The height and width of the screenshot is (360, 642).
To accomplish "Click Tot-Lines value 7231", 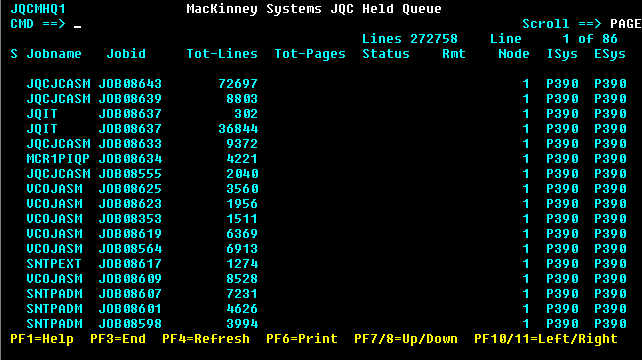I will click(x=242, y=294).
